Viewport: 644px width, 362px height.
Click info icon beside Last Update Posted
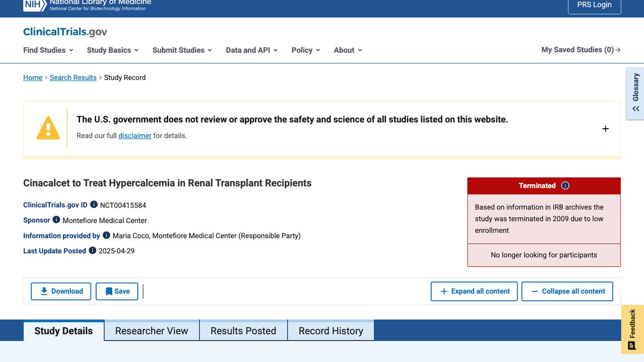pyautogui.click(x=93, y=250)
